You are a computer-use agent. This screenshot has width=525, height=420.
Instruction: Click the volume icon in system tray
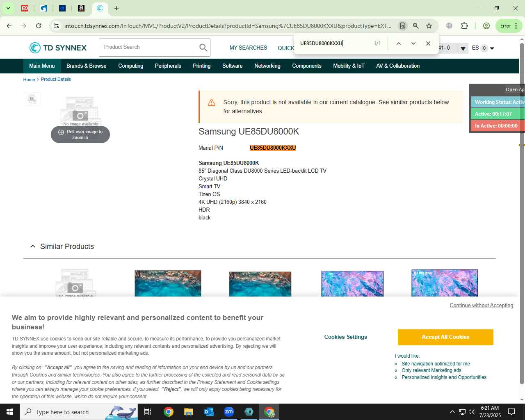472,412
